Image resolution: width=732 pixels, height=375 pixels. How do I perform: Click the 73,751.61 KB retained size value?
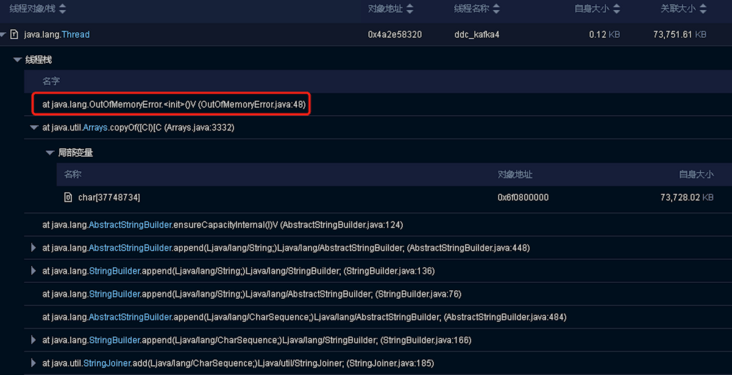(680, 35)
